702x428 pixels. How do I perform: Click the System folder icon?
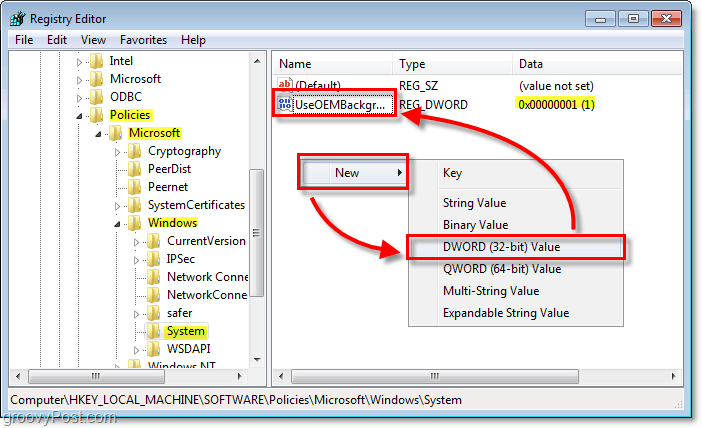pos(154,331)
